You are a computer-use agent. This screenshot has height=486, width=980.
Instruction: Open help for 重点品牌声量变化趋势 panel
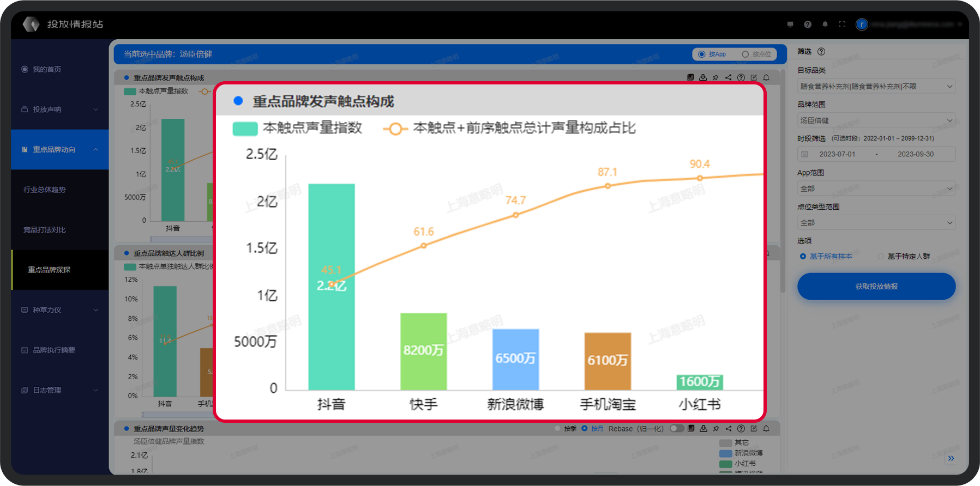[741, 428]
